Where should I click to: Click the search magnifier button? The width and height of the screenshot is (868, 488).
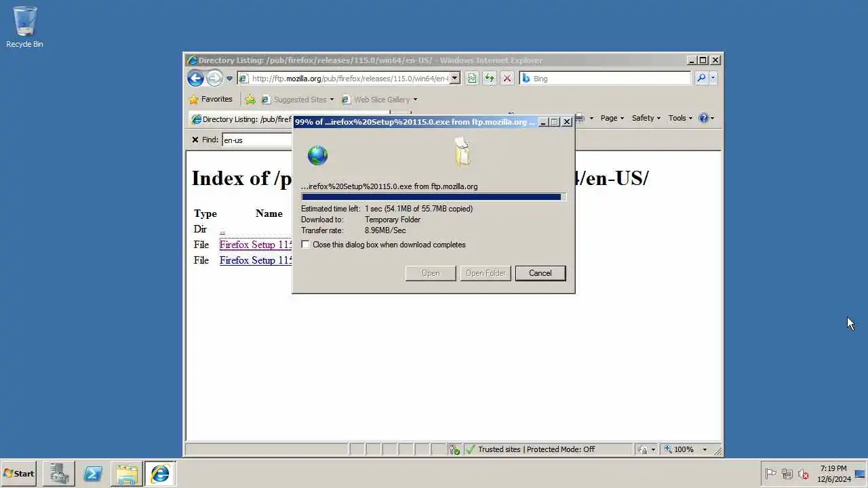click(701, 79)
